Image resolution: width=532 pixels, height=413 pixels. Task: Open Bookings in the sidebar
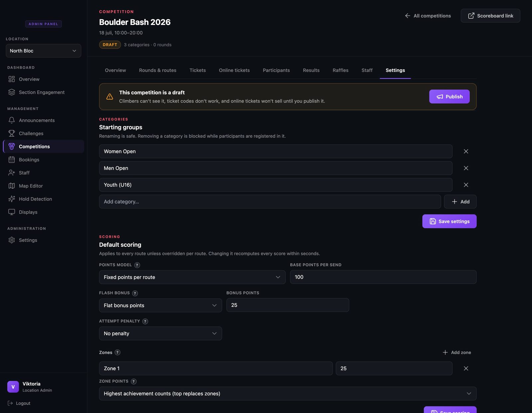coord(44,160)
